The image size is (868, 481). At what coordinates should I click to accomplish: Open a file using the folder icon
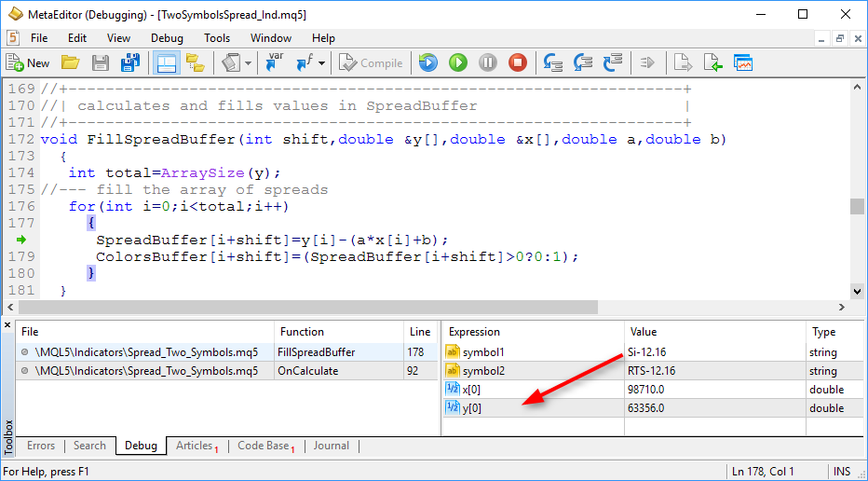(70, 63)
